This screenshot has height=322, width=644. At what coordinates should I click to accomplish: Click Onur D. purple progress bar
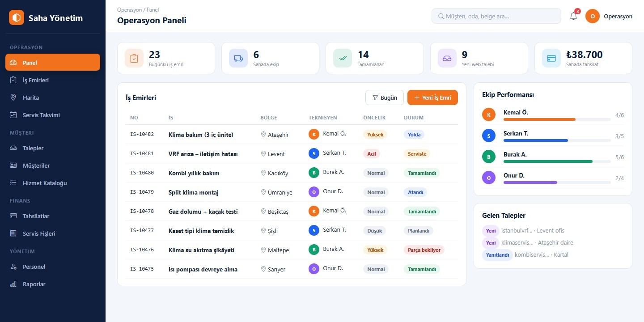click(x=530, y=182)
